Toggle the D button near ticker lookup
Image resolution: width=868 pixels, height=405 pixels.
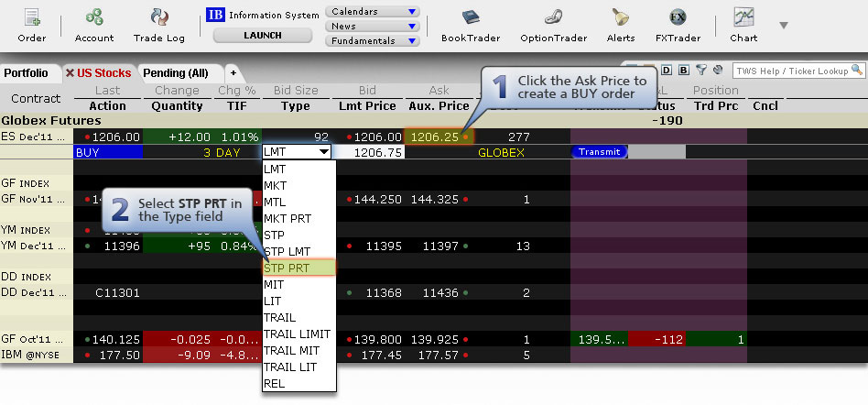tap(667, 70)
